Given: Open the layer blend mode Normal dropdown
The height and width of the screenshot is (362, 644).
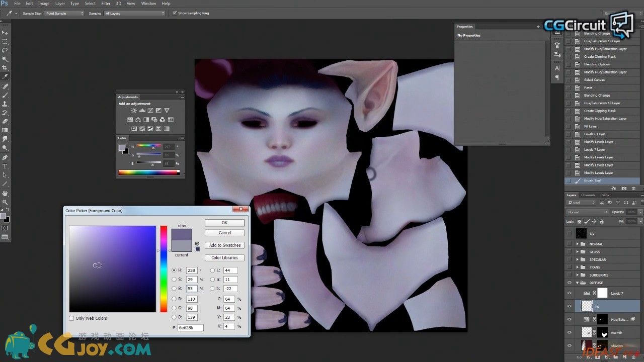Looking at the screenshot, I should pos(587,212).
